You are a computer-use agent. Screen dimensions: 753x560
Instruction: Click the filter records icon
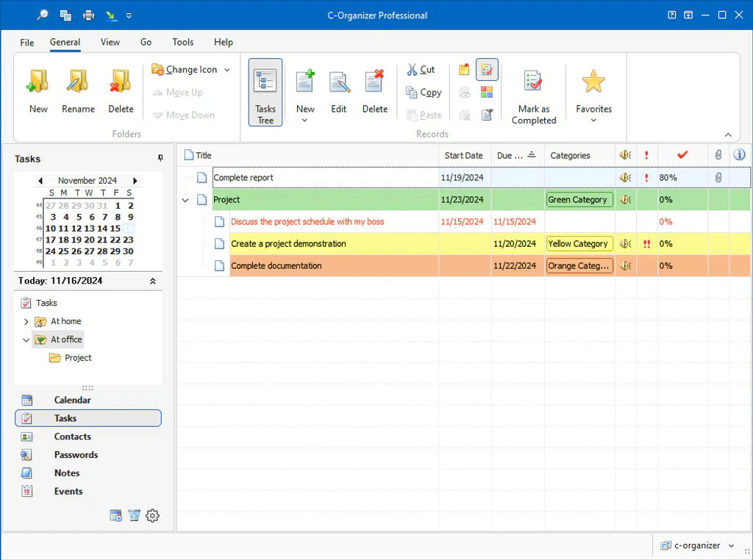point(487,115)
